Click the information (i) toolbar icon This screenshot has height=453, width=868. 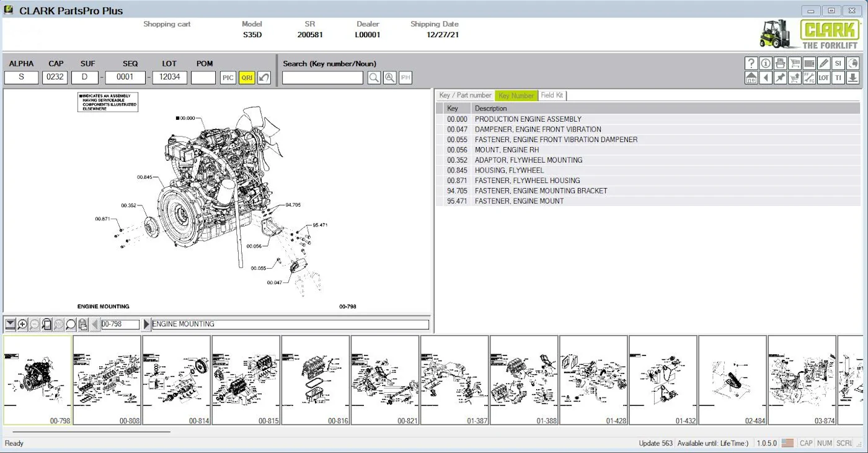[x=766, y=63]
